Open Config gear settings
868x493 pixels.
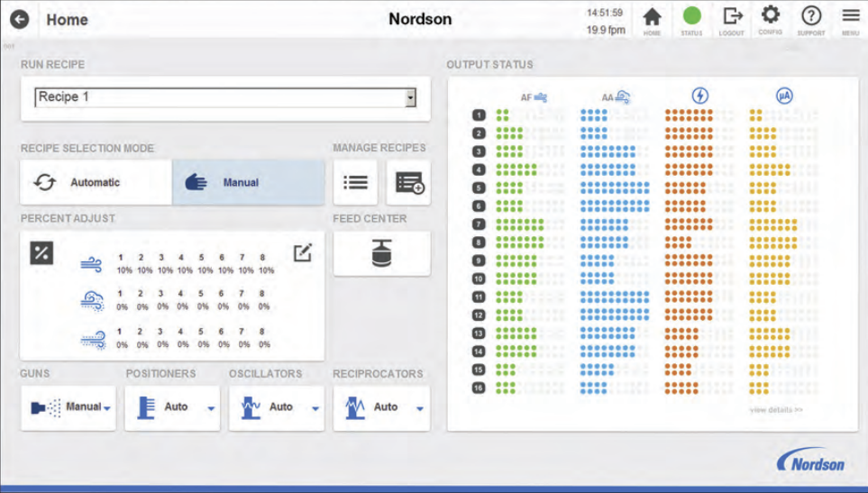point(770,14)
